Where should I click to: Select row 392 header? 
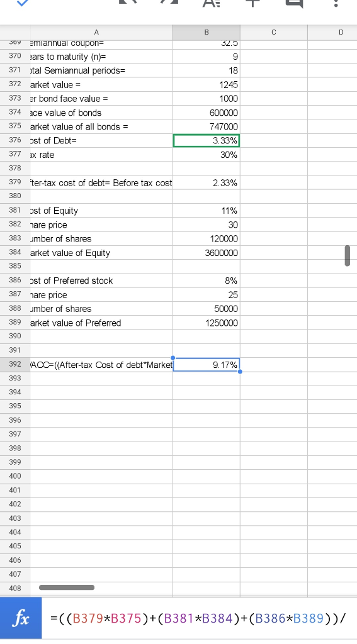coord(15,364)
